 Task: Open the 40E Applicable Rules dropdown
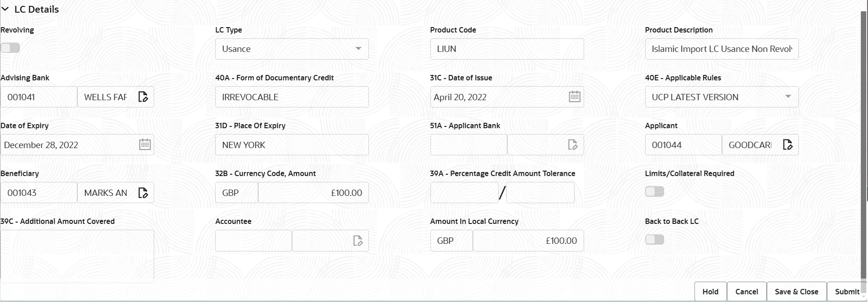[789, 97]
